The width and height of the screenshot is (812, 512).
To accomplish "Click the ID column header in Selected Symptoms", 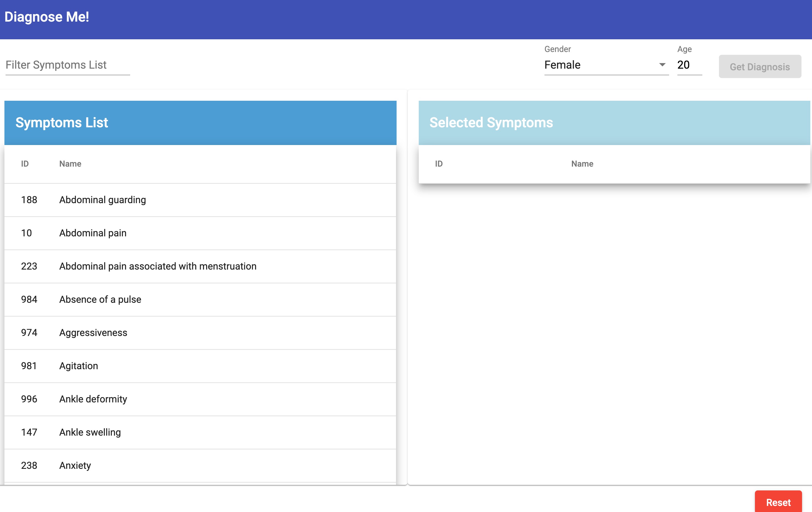I will pos(438,164).
